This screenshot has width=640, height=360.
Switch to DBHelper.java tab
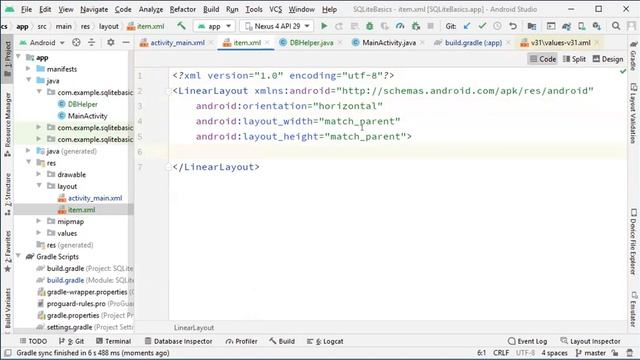pyautogui.click(x=311, y=42)
